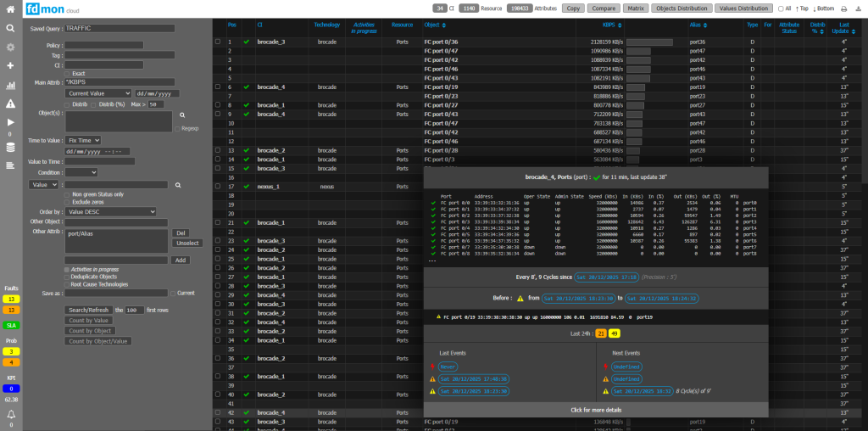Sort by the Object column header

(432, 25)
